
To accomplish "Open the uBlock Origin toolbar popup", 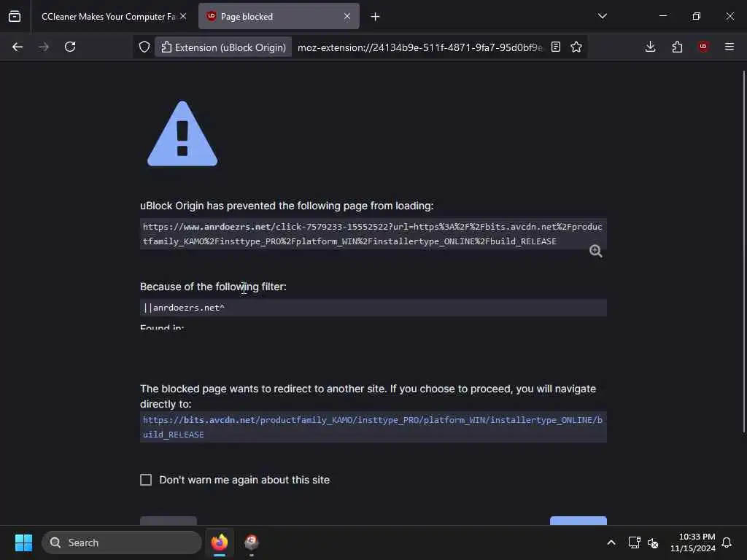I will 703,47.
